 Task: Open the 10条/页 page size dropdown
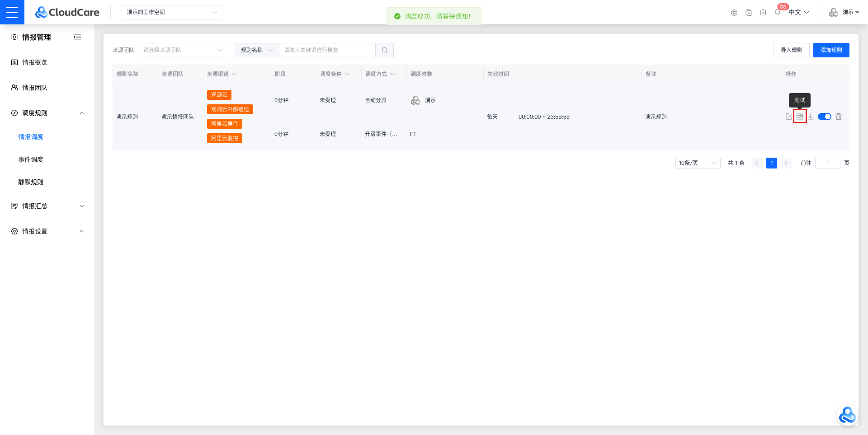[698, 163]
